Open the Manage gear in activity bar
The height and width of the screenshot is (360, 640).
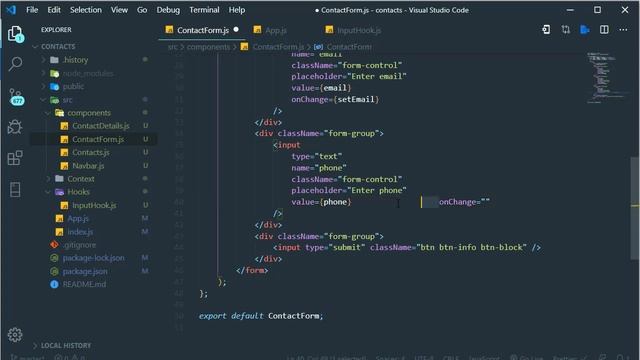tap(15, 335)
